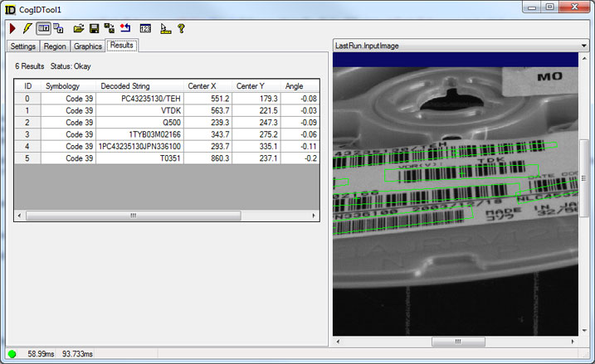Toggle the electric lightning bolt mode
The image size is (595, 364).
[27, 28]
